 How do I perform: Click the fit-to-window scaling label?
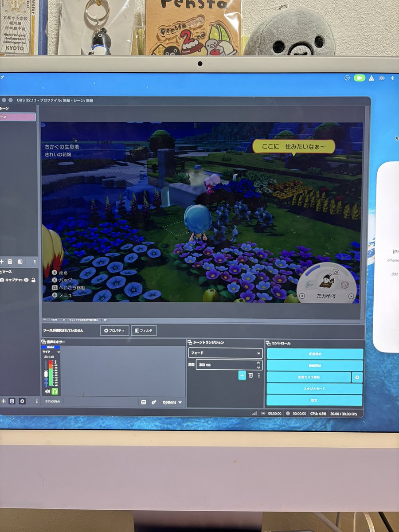[x=83, y=320]
